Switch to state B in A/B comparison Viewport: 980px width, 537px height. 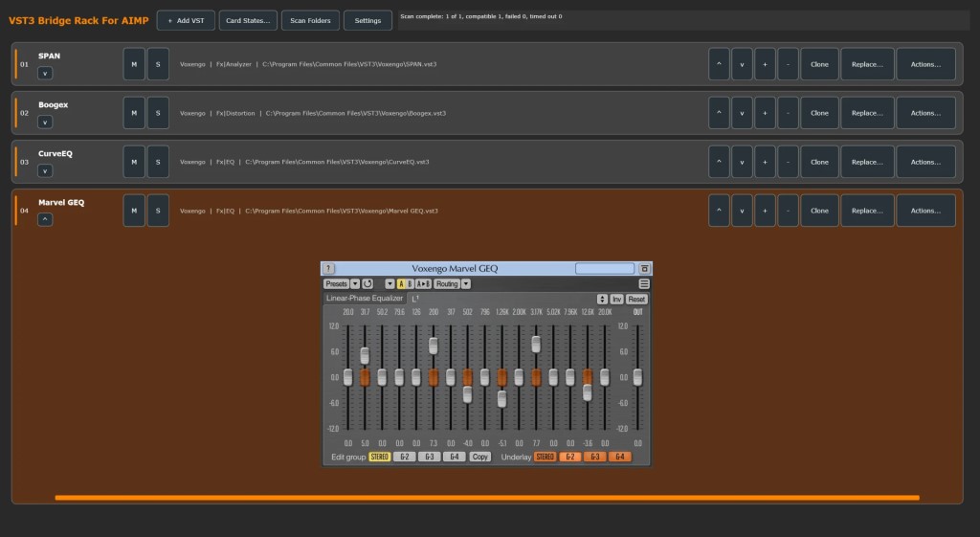[x=410, y=284]
